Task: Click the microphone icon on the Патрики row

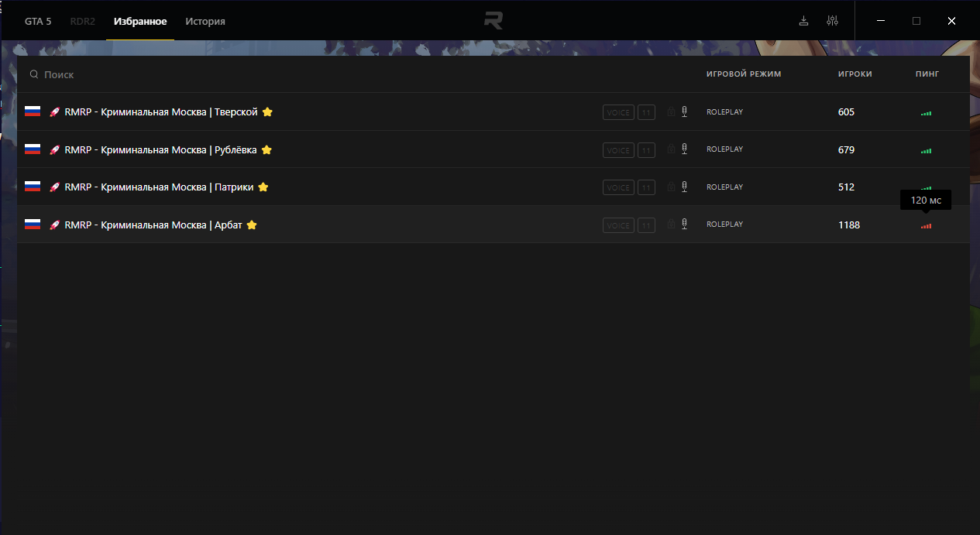Action: (x=684, y=187)
